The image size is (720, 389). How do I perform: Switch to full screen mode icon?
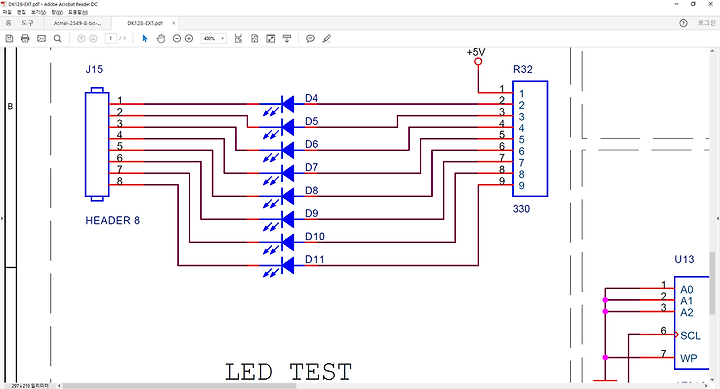[271, 39]
